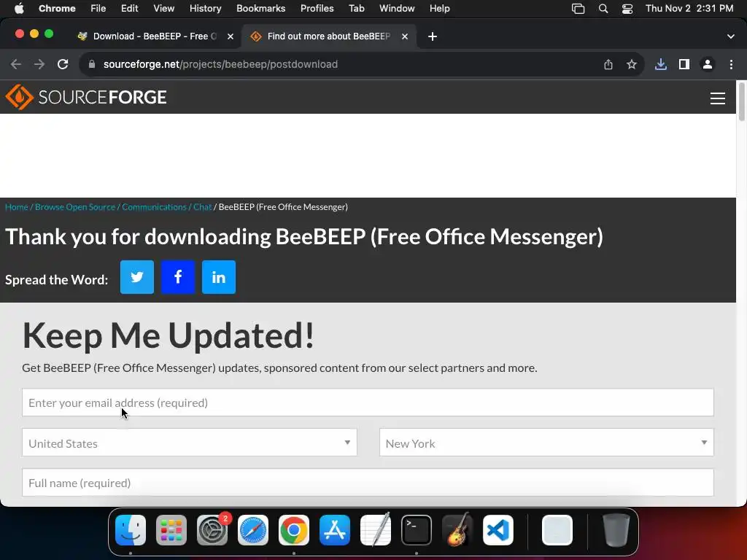Close the Find out more about BeeBEEP tab
Viewport: 747px width, 560px height.
(x=404, y=36)
